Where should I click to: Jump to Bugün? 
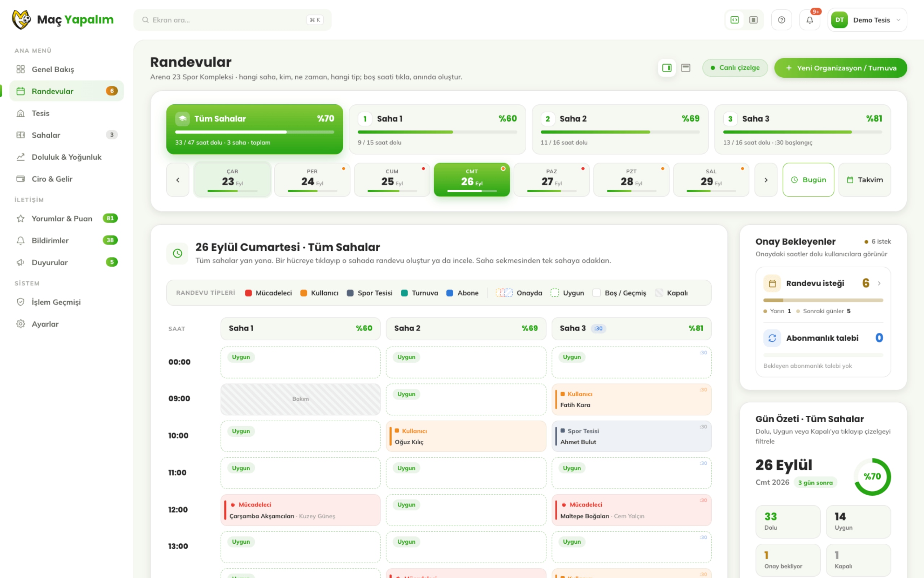[x=808, y=180]
